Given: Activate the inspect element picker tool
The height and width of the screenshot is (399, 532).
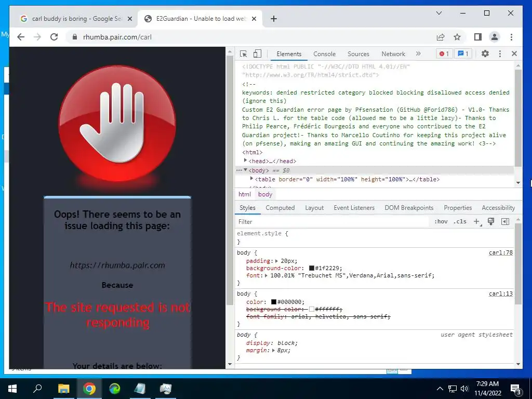Looking at the screenshot, I should pos(243,54).
